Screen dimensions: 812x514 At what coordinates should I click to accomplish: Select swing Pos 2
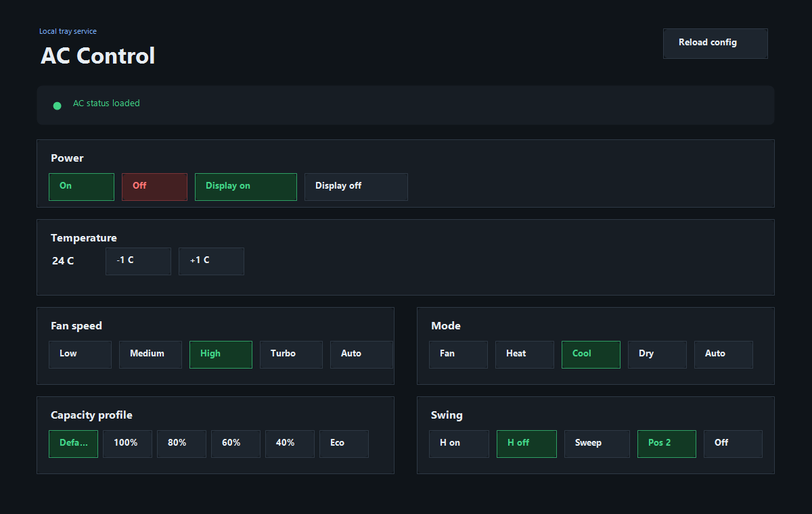pyautogui.click(x=667, y=444)
